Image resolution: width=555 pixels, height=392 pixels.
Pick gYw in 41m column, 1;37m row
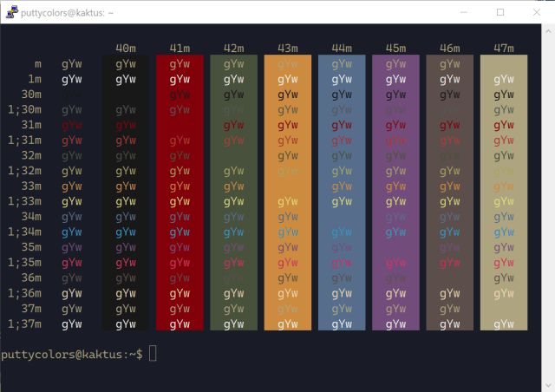pyautogui.click(x=180, y=324)
